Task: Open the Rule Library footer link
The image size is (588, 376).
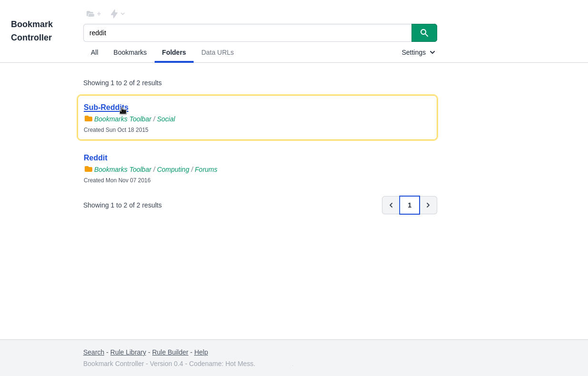Action: (x=128, y=352)
